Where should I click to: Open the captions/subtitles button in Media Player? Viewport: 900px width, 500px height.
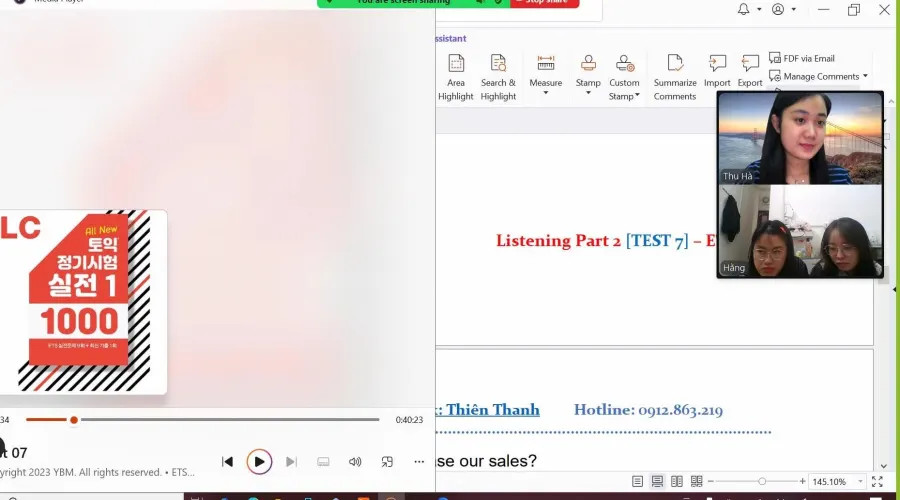(323, 462)
